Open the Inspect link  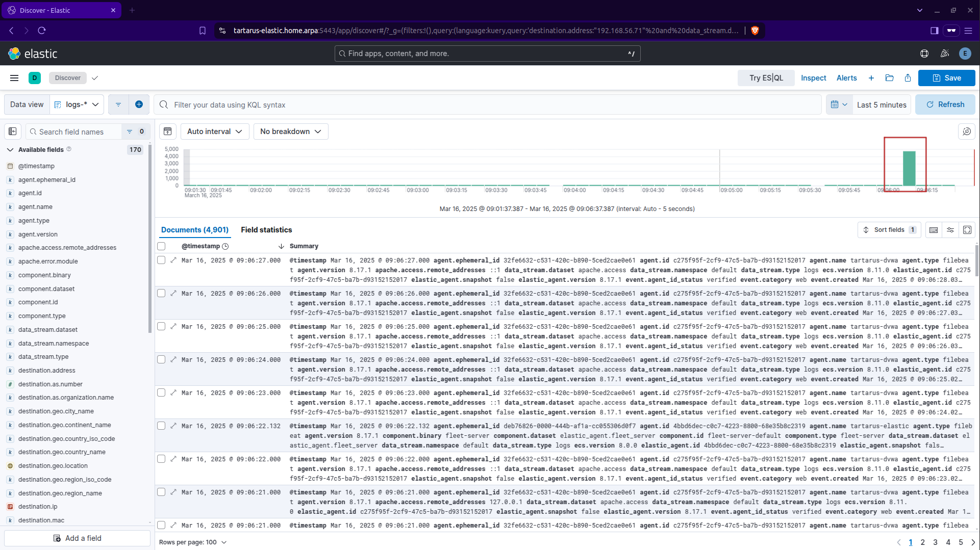tap(813, 78)
